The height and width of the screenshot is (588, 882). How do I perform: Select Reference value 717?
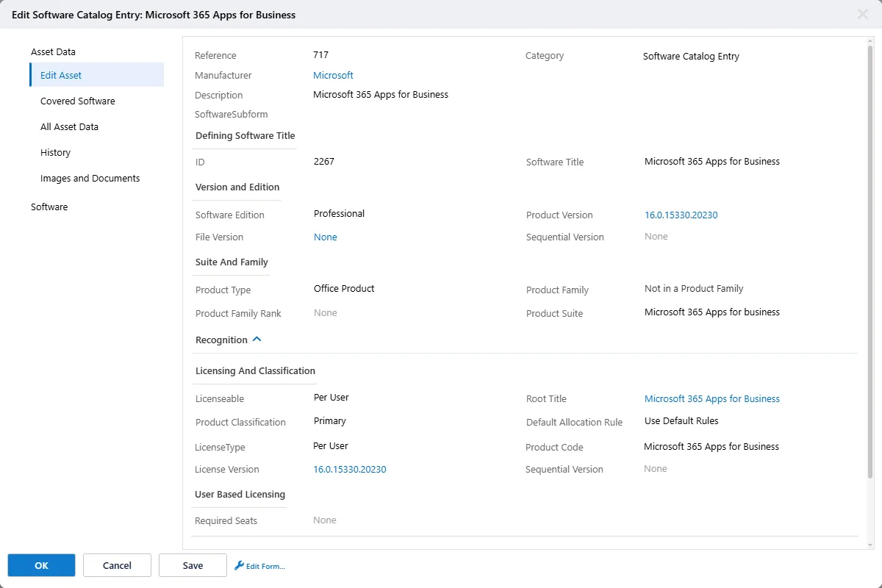320,54
